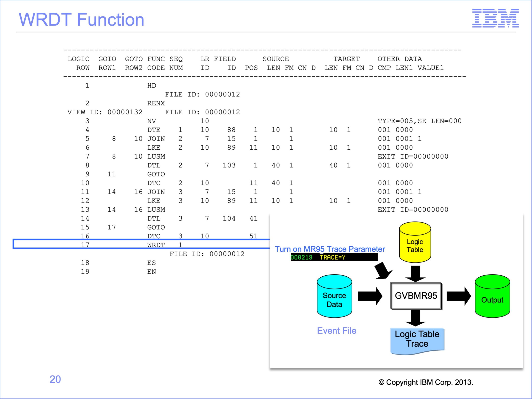Click the LUSM function code in row 7

tap(156, 156)
